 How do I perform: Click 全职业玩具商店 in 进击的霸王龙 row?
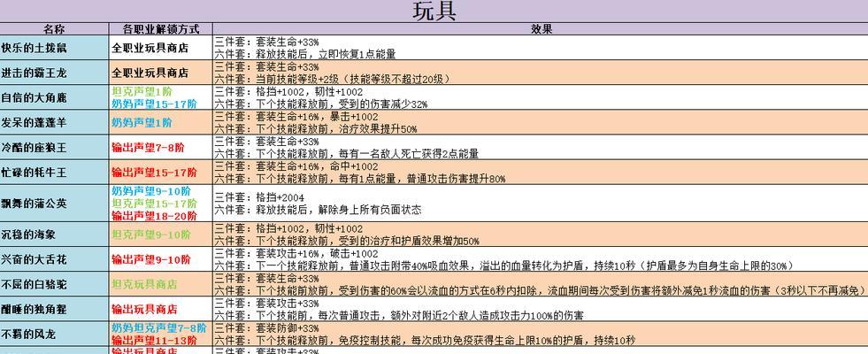(x=150, y=73)
